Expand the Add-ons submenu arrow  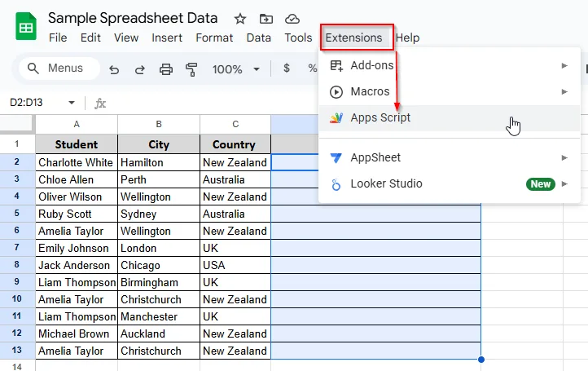[564, 66]
